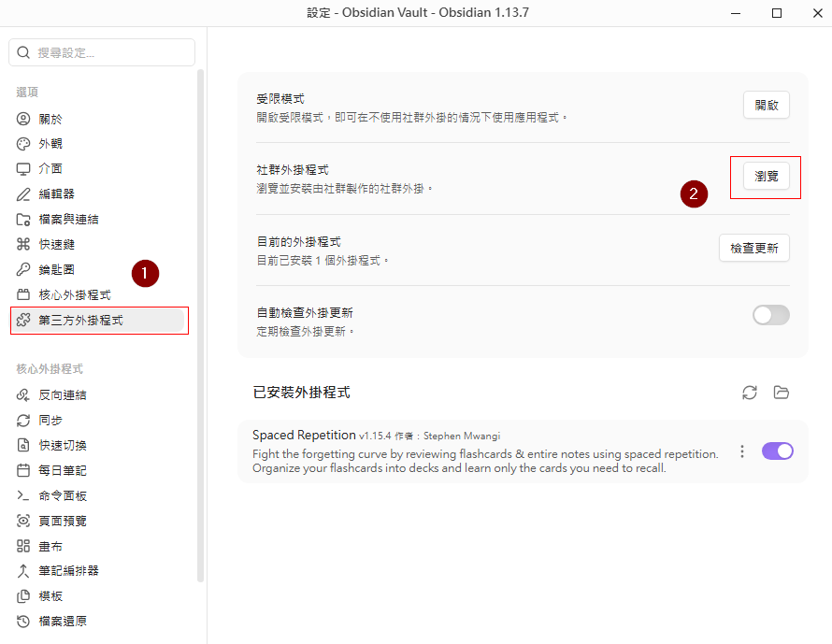Screen dimensions: 832x644
Task: Select 第三方外掛程式 in the sidebar
Action: click(x=97, y=320)
